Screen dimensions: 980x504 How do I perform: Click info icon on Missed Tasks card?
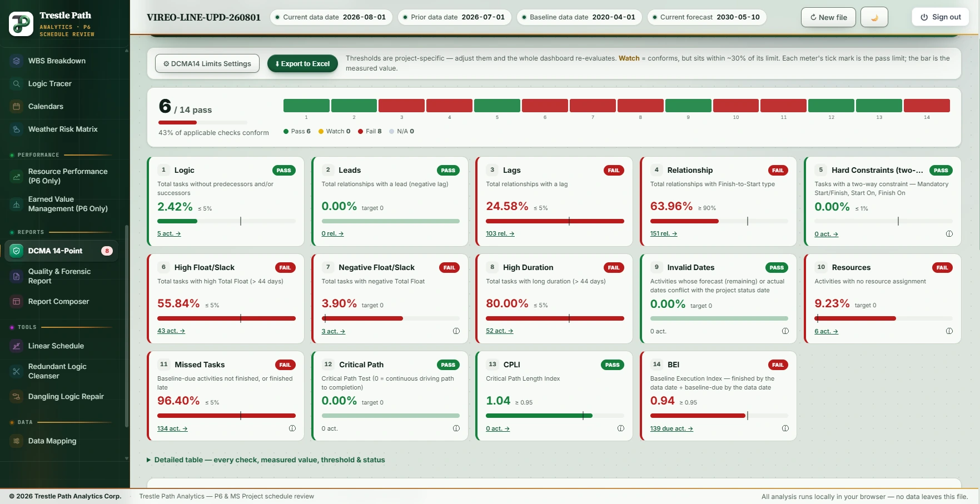pyautogui.click(x=292, y=428)
